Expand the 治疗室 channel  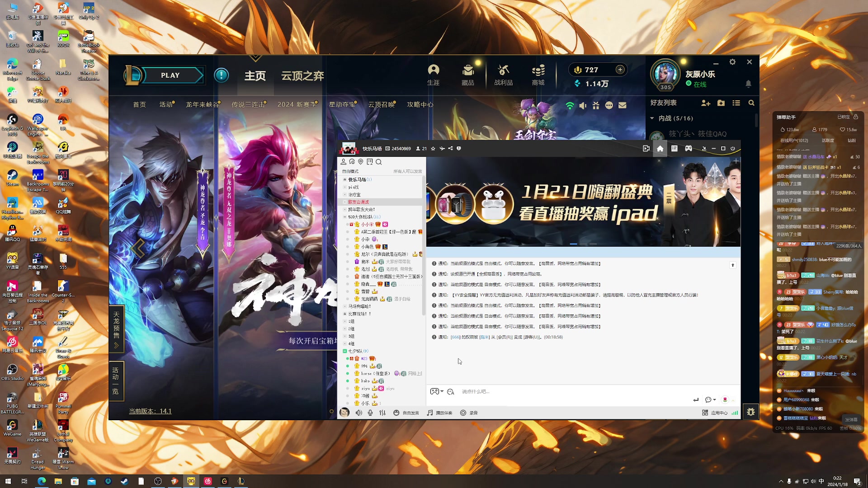pos(344,195)
